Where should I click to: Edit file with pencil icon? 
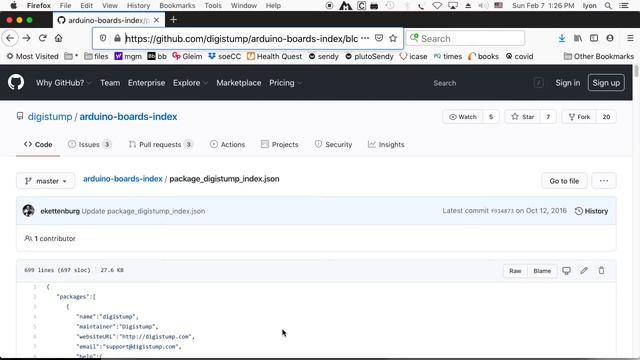pyautogui.click(x=584, y=271)
